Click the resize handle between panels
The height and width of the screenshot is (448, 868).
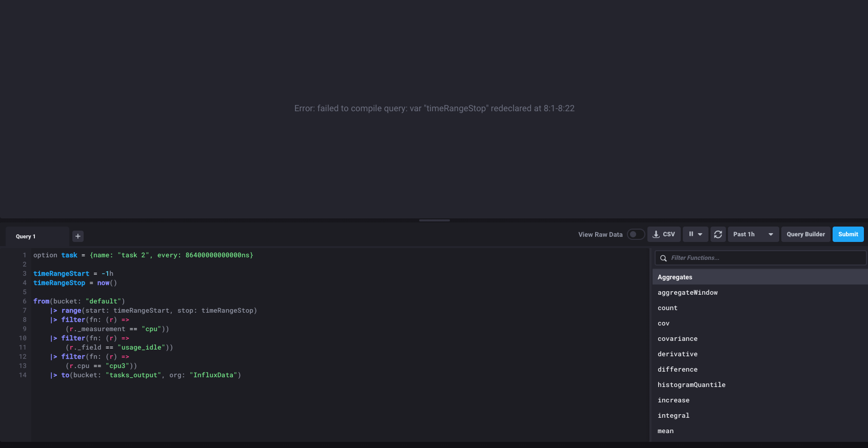435,220
